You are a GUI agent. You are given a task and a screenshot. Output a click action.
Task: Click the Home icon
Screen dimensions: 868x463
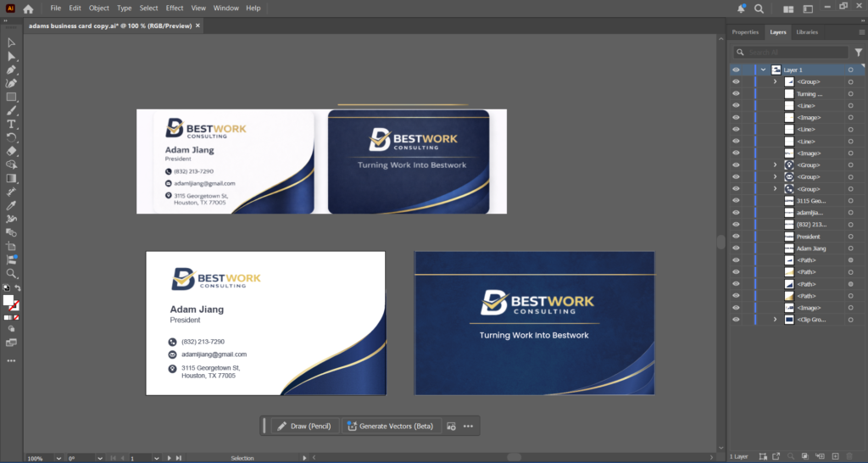pos(28,8)
